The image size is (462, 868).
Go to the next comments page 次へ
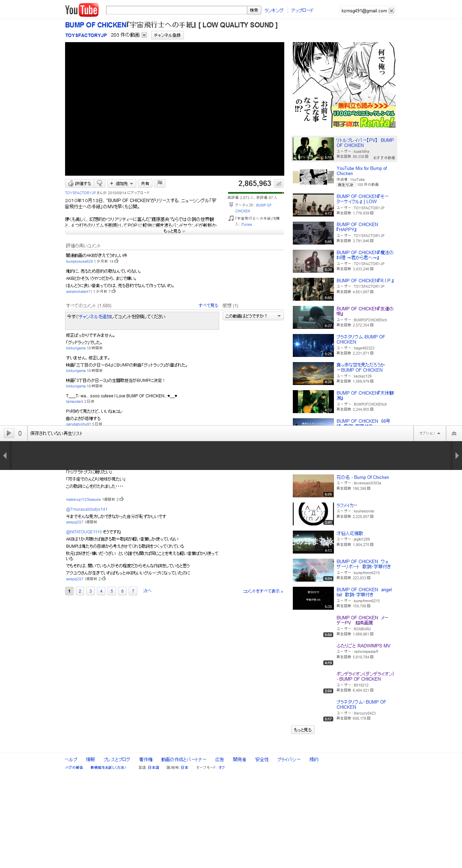147,591
